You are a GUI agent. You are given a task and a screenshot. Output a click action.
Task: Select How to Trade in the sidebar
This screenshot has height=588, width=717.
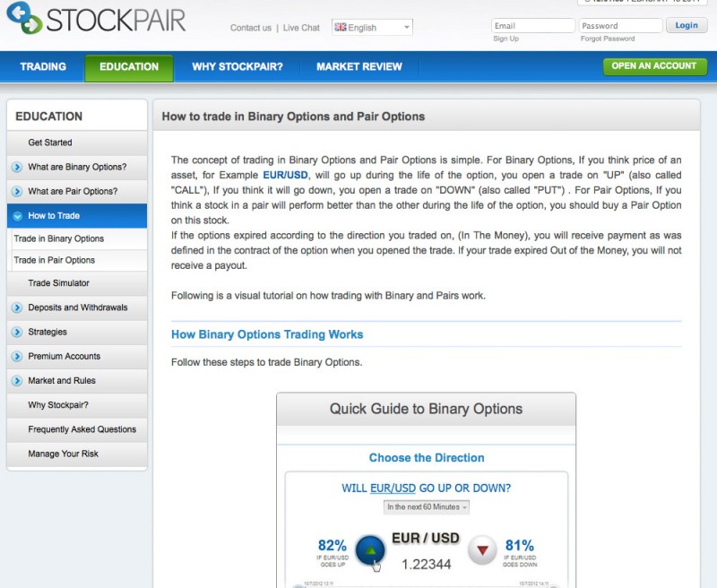[77, 216]
